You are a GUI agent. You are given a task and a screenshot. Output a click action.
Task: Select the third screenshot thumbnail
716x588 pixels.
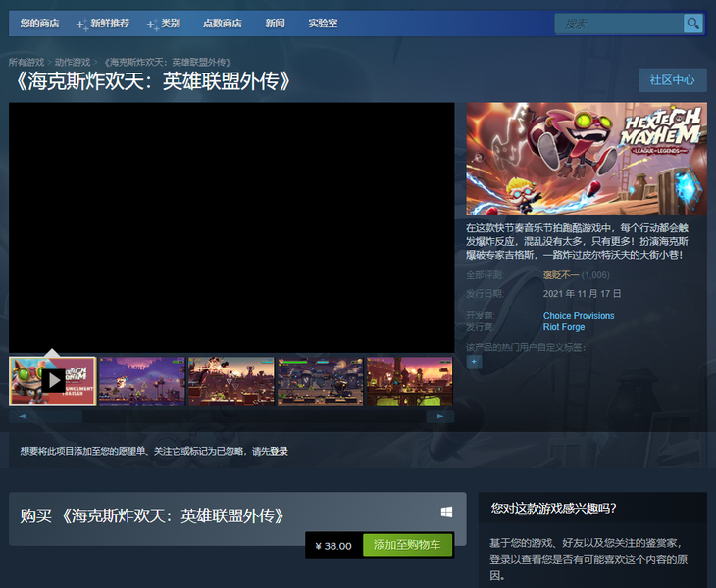coord(231,381)
